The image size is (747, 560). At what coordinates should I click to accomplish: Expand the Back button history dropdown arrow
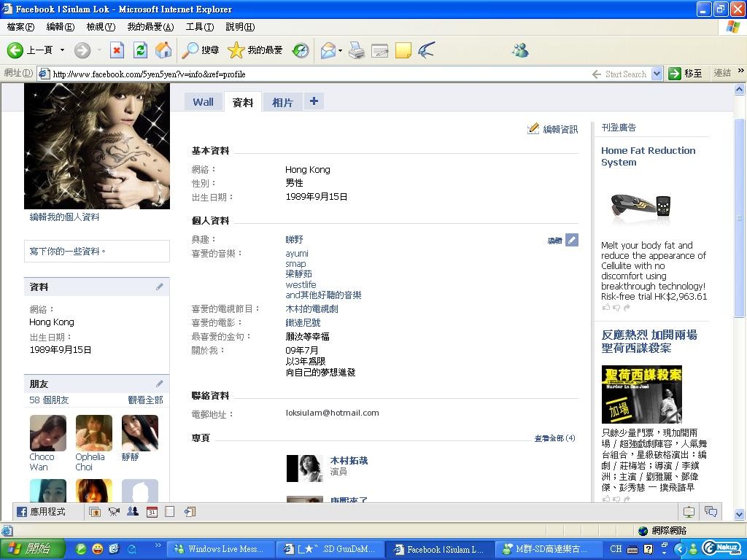click(62, 50)
